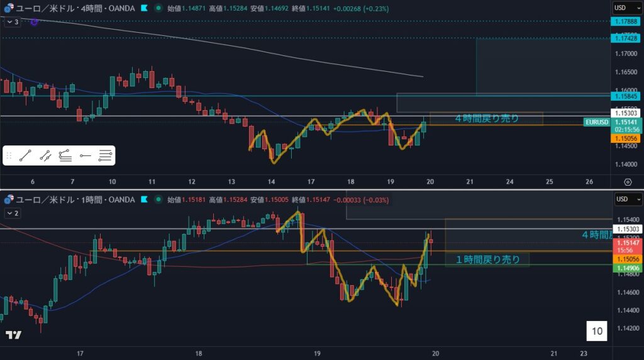Click the purple indicator circle near top-left
644x360 pixels.
coord(34,21)
